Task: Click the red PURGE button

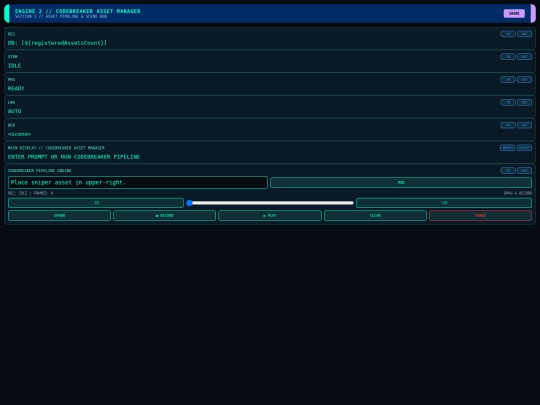Action: (480, 216)
